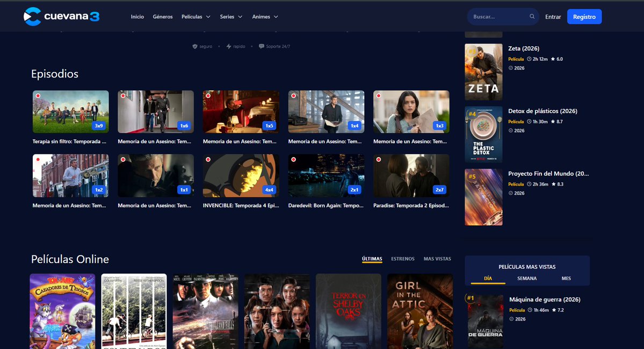Open Proyecto Fin del Mundo title link
The height and width of the screenshot is (349, 644).
(548, 174)
